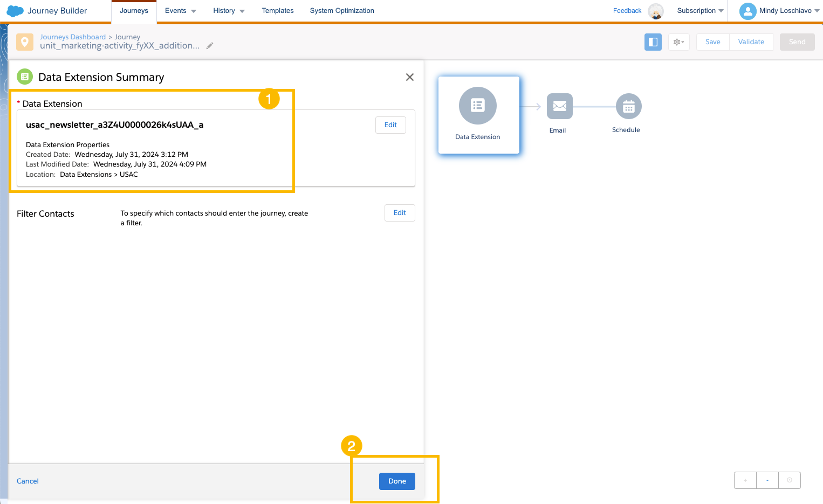Open the System Optimization tab
823x504 pixels.
(x=341, y=10)
